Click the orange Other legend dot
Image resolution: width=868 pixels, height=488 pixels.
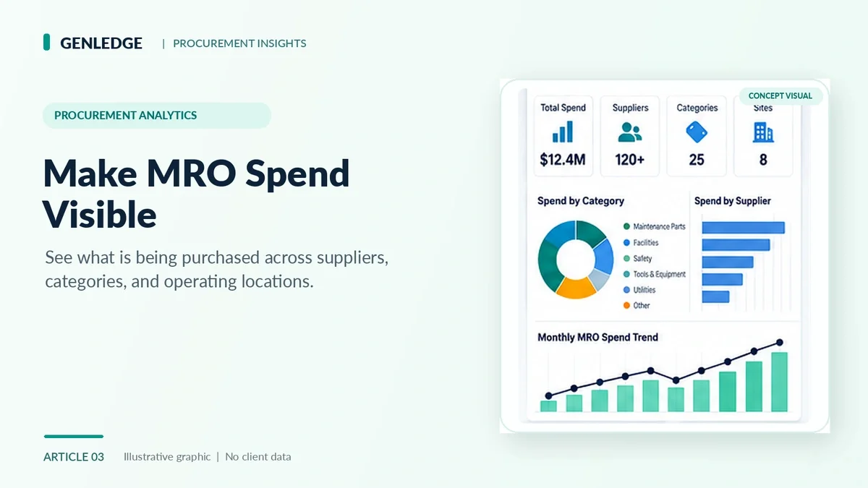point(626,306)
